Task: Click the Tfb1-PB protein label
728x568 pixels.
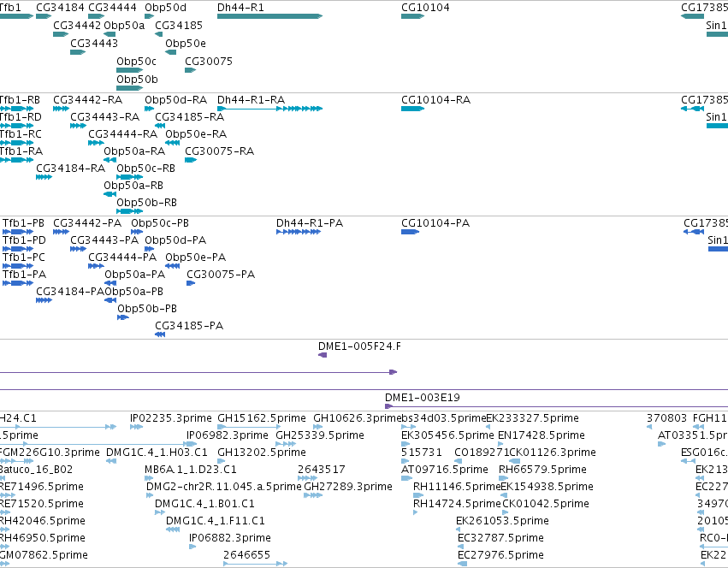Action: pyautogui.click(x=23, y=224)
